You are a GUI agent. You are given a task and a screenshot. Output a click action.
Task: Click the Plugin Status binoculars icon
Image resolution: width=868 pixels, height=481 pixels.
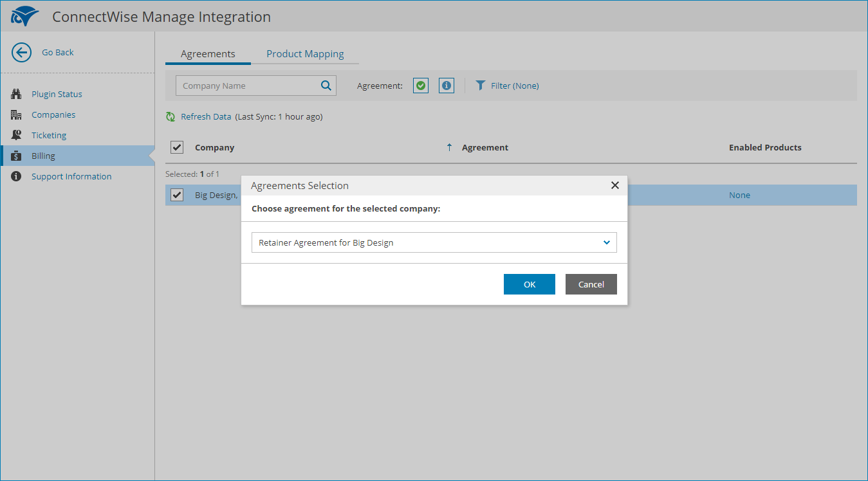click(x=17, y=94)
